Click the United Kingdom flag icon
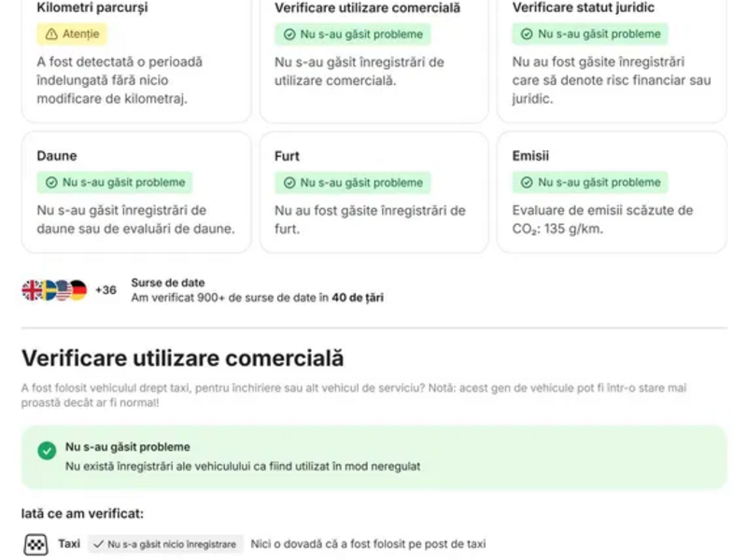This screenshot has height=560, width=747. coord(32,290)
